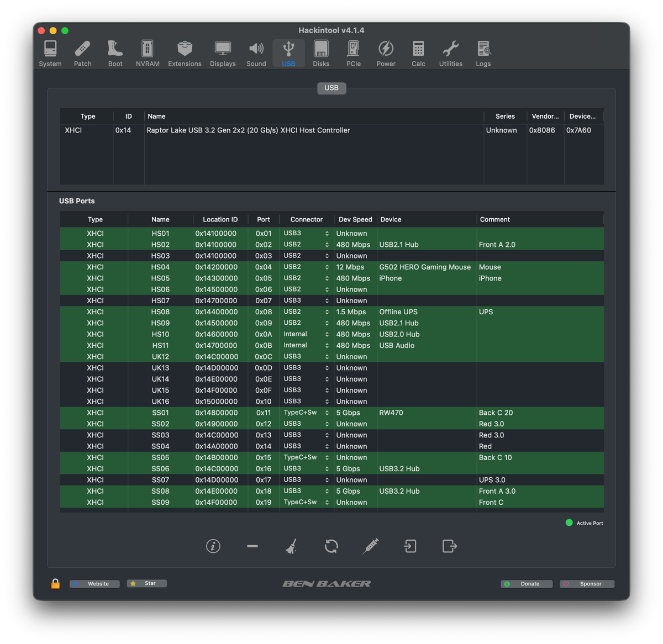This screenshot has width=663, height=644.
Task: Select the USB toolbar icon
Action: point(288,54)
